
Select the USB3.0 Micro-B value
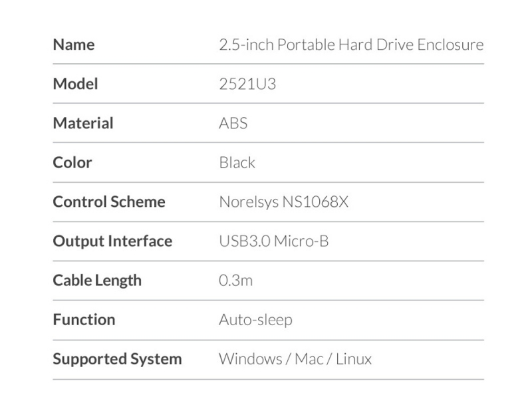[273, 241]
